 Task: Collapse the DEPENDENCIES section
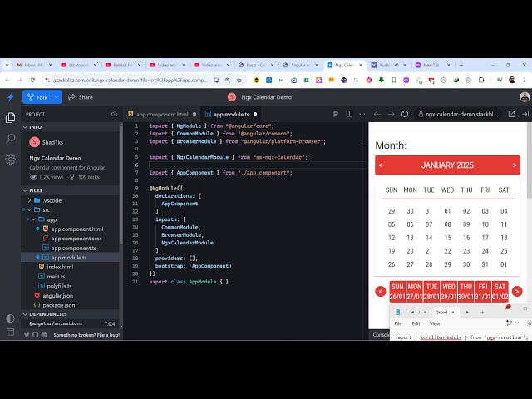23,314
